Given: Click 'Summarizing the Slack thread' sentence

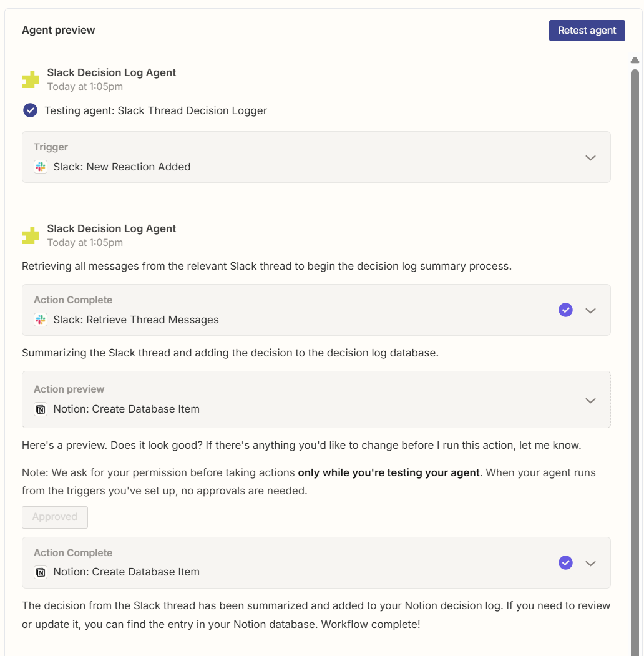Looking at the screenshot, I should [x=230, y=353].
